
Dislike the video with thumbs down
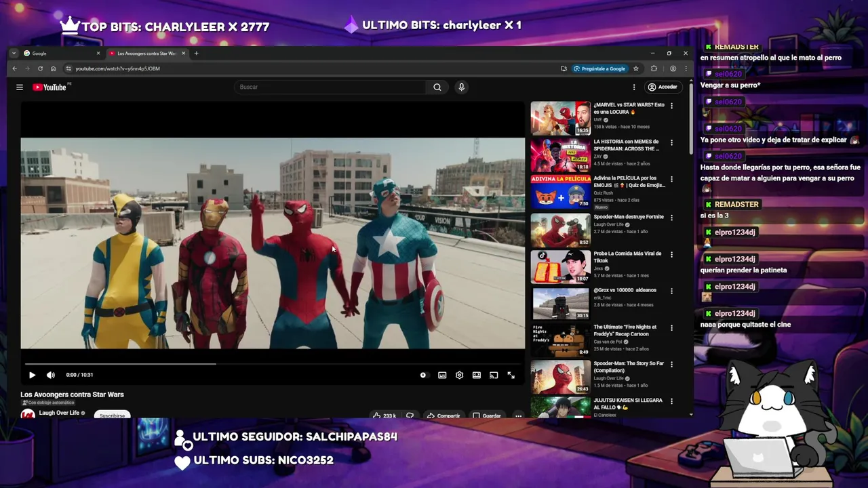click(410, 415)
